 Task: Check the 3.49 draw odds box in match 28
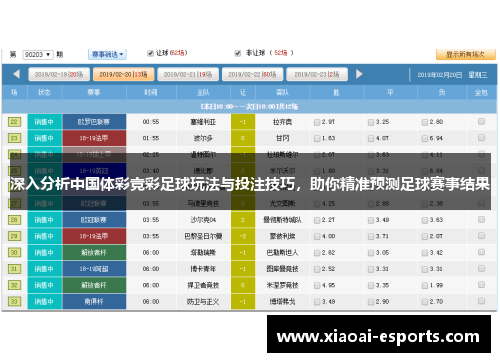(x=371, y=220)
